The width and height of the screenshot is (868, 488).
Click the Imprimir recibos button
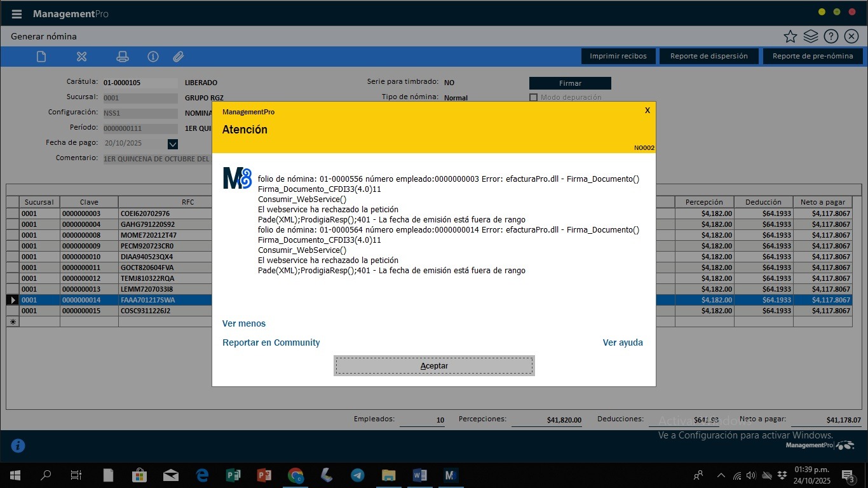[x=618, y=56]
